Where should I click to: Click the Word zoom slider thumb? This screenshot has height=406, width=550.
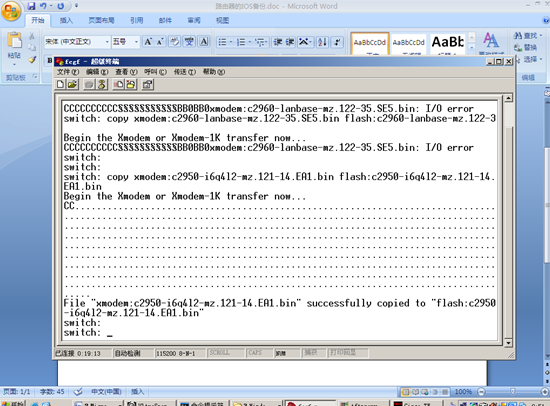click(512, 391)
